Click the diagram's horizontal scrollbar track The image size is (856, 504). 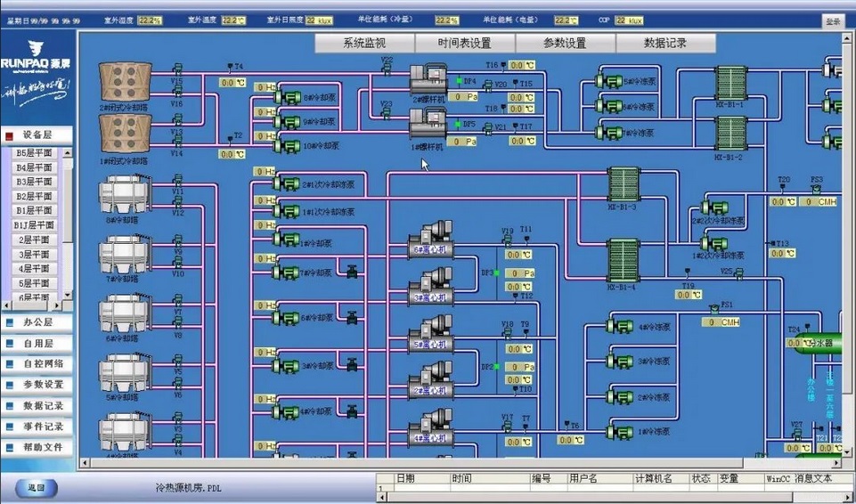[445, 463]
